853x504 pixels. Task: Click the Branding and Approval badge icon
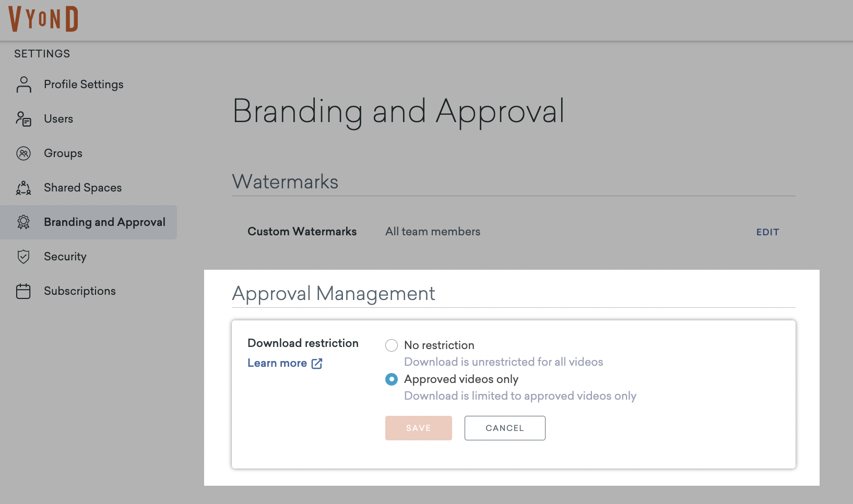click(x=23, y=222)
